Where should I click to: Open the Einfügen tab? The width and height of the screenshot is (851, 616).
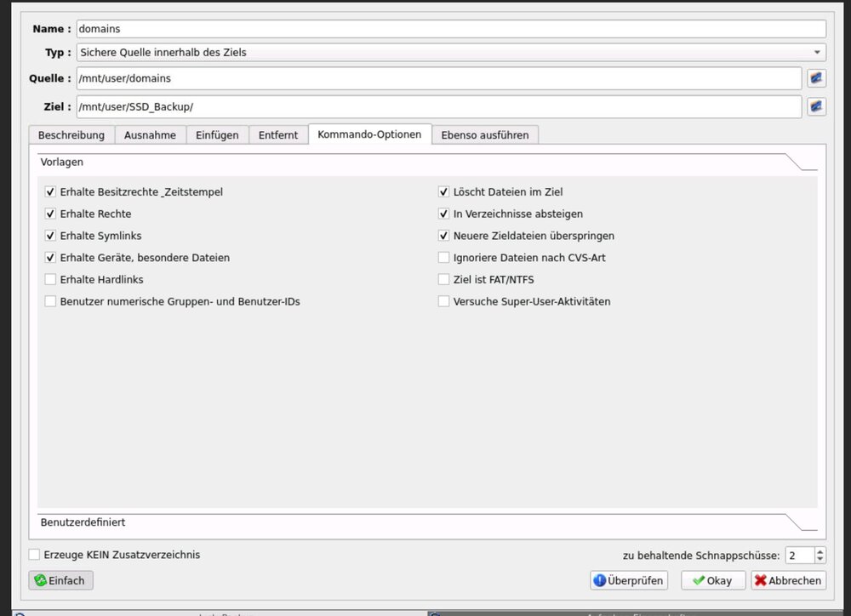[x=217, y=134]
